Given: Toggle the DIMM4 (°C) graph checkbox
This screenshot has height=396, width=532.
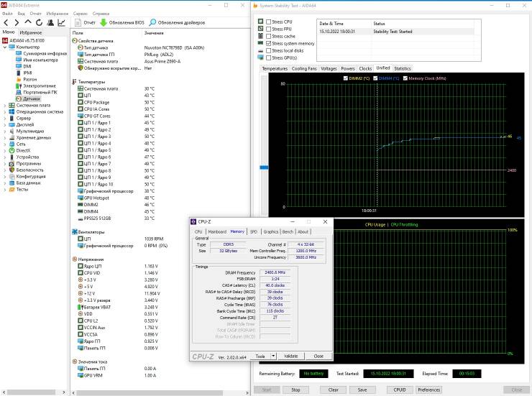Looking at the screenshot, I should coord(375,78).
